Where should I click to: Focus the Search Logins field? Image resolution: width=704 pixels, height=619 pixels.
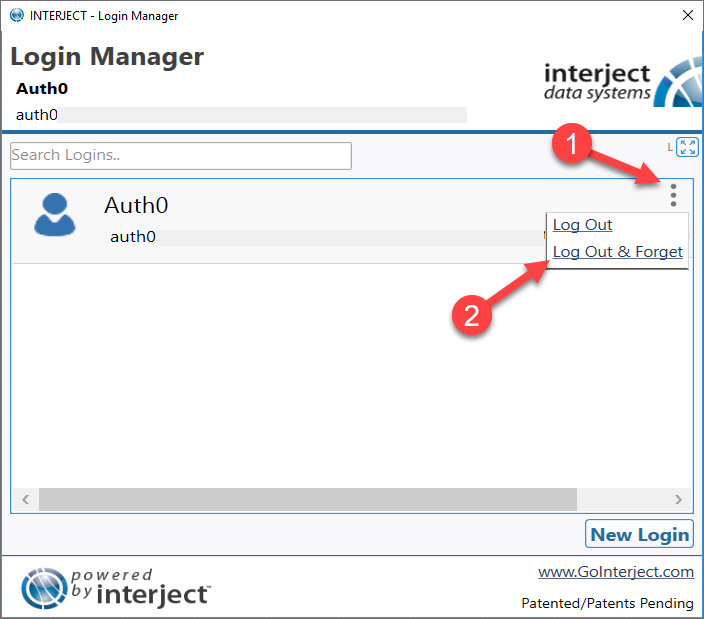[181, 156]
